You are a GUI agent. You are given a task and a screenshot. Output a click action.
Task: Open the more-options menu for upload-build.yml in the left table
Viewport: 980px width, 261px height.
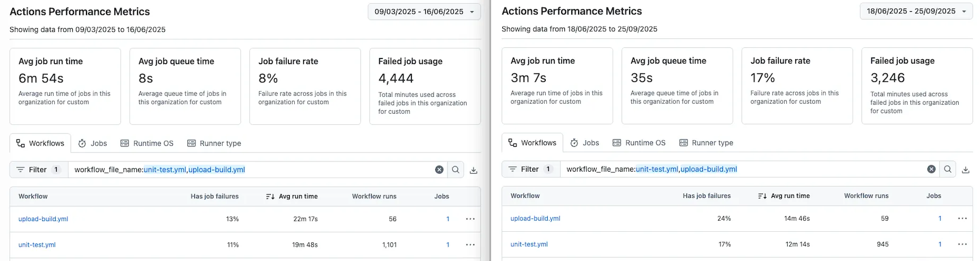tap(470, 219)
